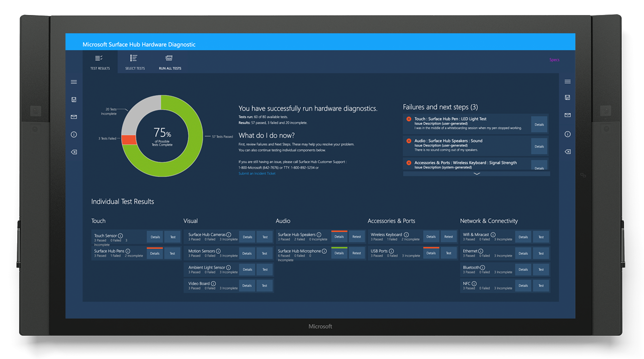Screen dimensions: 644x359
Task: Click the '75% of Possible Tests Complete' text
Action: click(x=162, y=136)
